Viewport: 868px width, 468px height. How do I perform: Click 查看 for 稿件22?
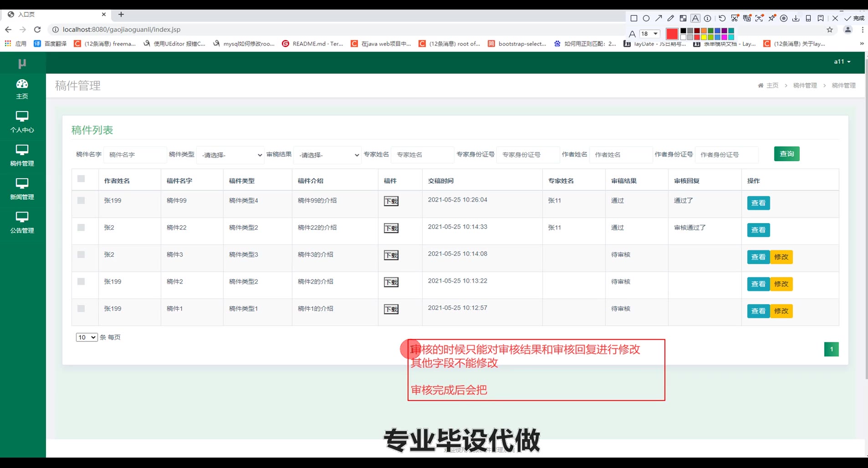(758, 230)
